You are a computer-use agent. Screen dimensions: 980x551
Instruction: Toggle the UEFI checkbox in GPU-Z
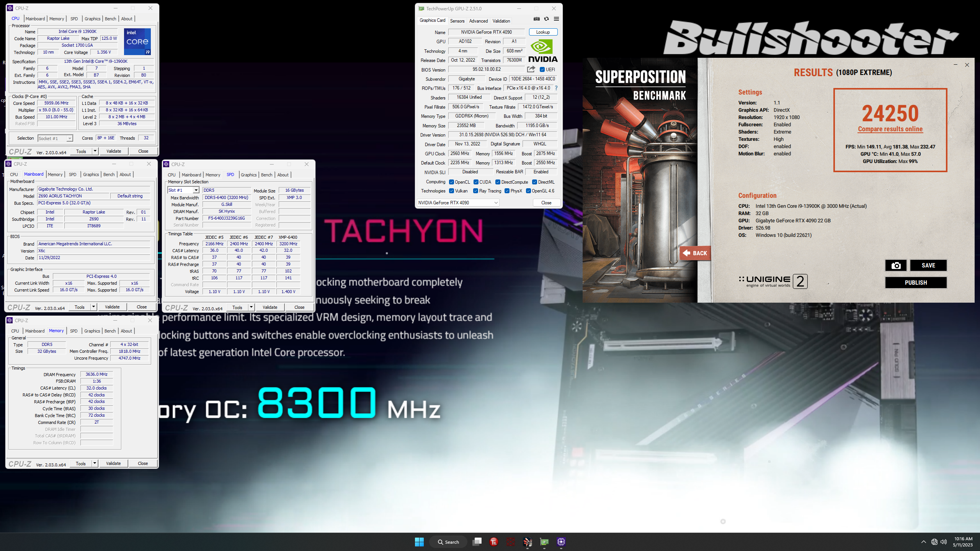point(542,69)
